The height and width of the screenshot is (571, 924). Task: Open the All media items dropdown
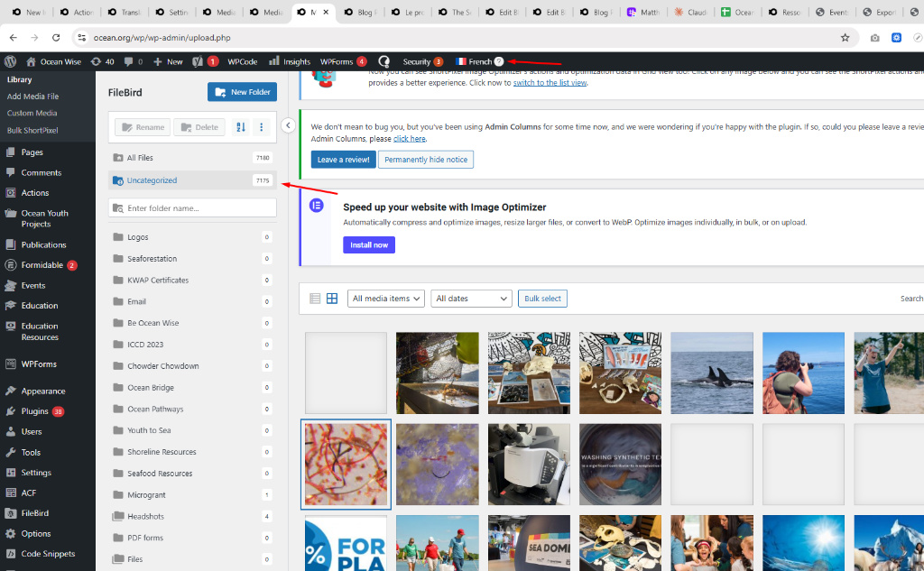tap(386, 299)
